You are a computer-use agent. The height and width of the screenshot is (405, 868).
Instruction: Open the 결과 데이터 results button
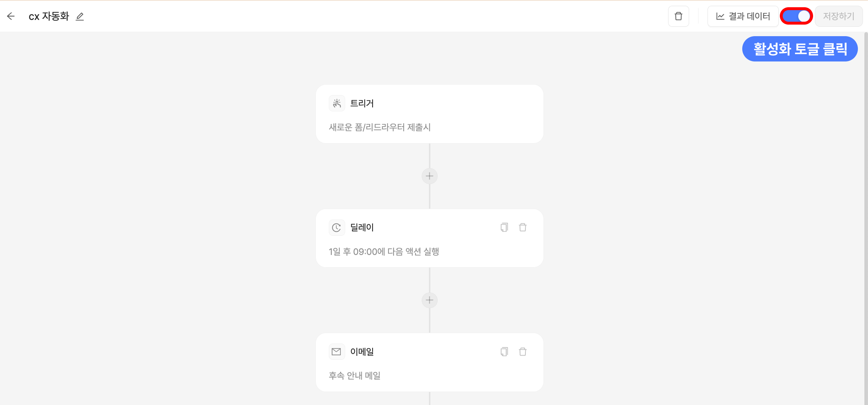pyautogui.click(x=743, y=16)
